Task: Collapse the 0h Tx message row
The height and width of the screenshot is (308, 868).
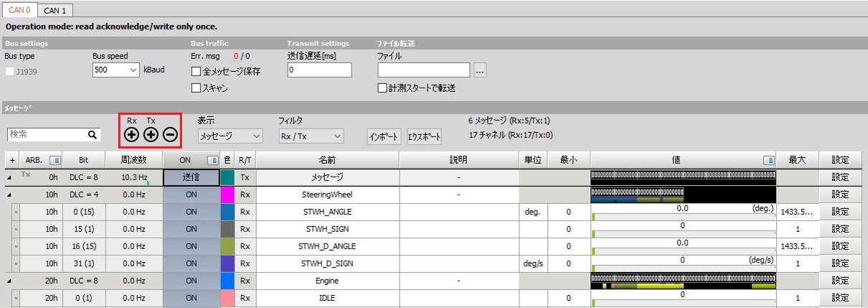Action: 10,177
